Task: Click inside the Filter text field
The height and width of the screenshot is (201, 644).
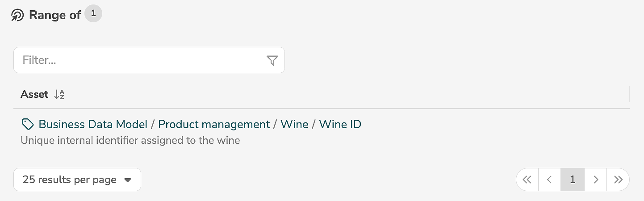Action: click(x=138, y=60)
